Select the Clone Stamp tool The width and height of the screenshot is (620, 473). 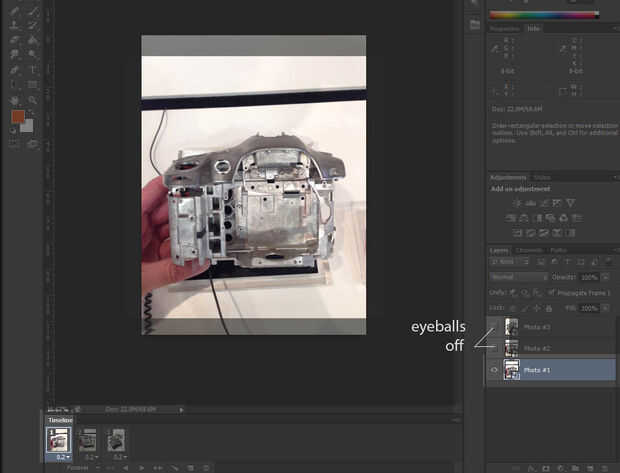(14, 25)
